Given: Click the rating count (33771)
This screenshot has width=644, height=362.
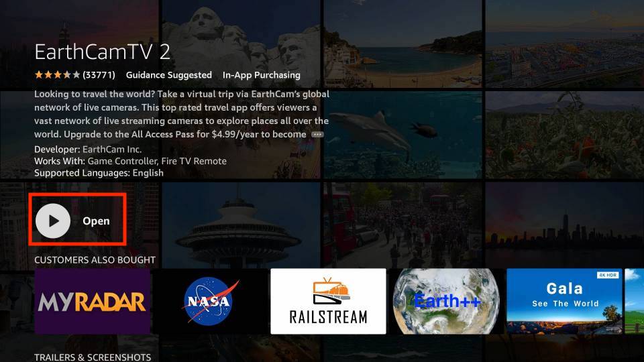Looking at the screenshot, I should coord(99,74).
